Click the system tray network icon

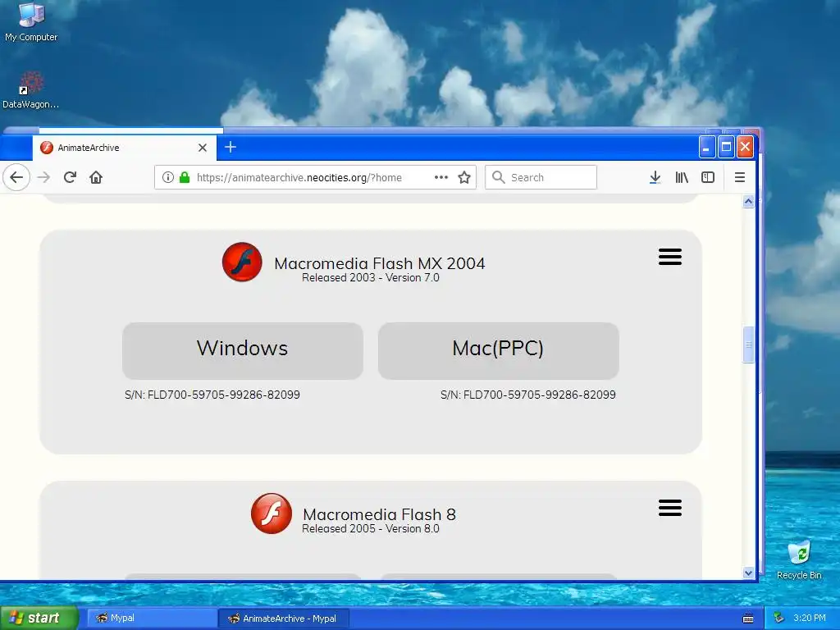[x=778, y=618]
